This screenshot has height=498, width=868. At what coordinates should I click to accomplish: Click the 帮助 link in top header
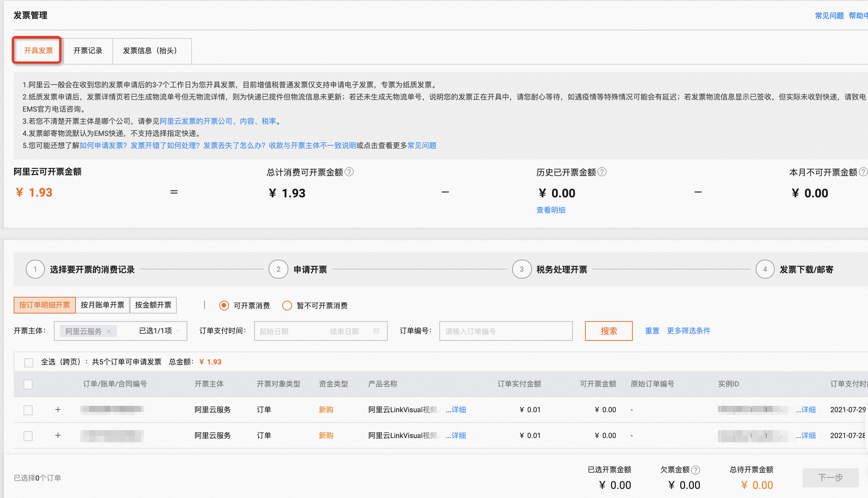(x=859, y=16)
